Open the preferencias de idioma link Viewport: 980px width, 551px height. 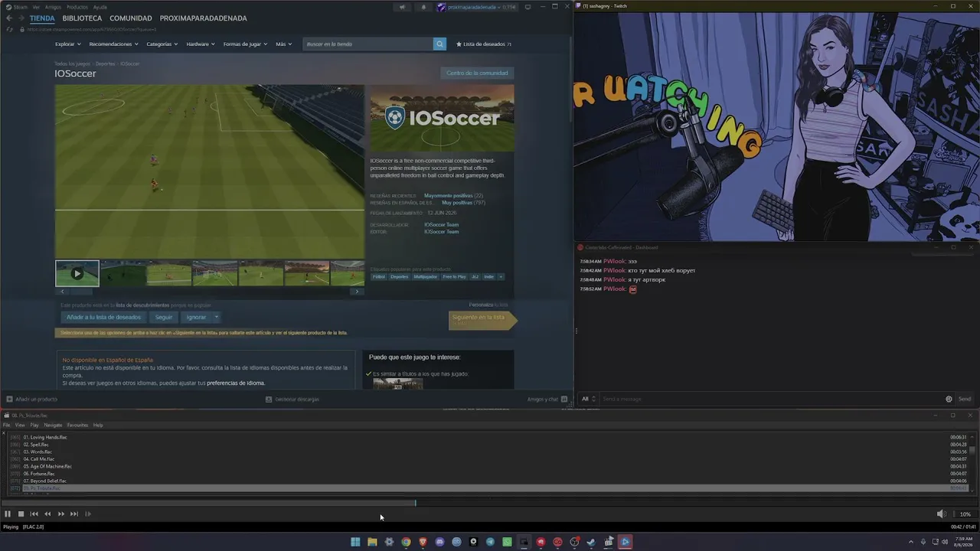(x=236, y=383)
